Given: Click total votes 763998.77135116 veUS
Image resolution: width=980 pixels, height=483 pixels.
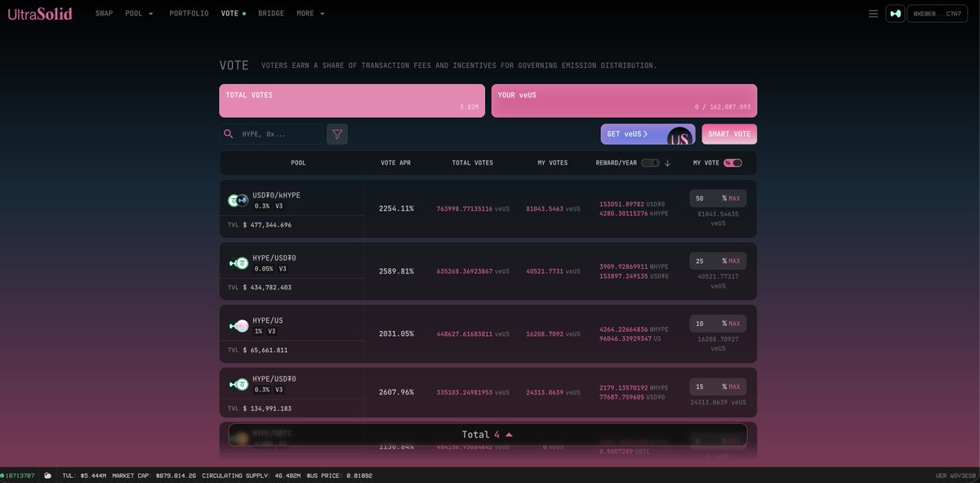Looking at the screenshot, I should 473,208.
